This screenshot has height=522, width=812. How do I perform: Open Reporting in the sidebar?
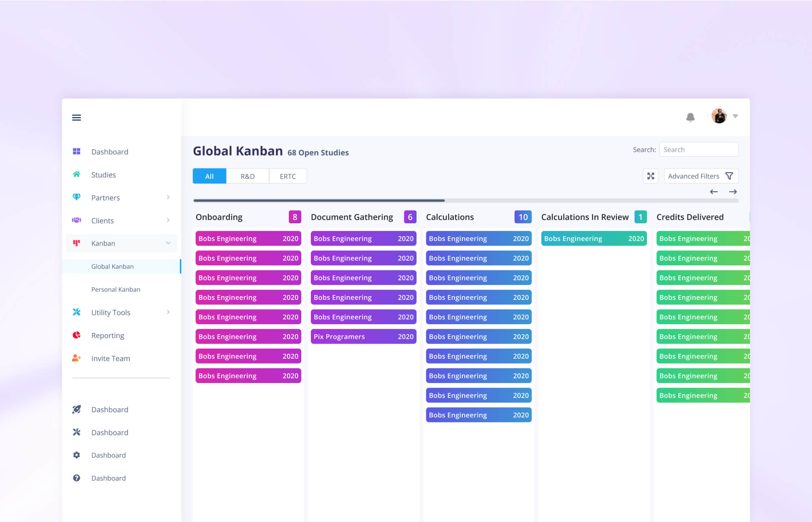tap(108, 336)
